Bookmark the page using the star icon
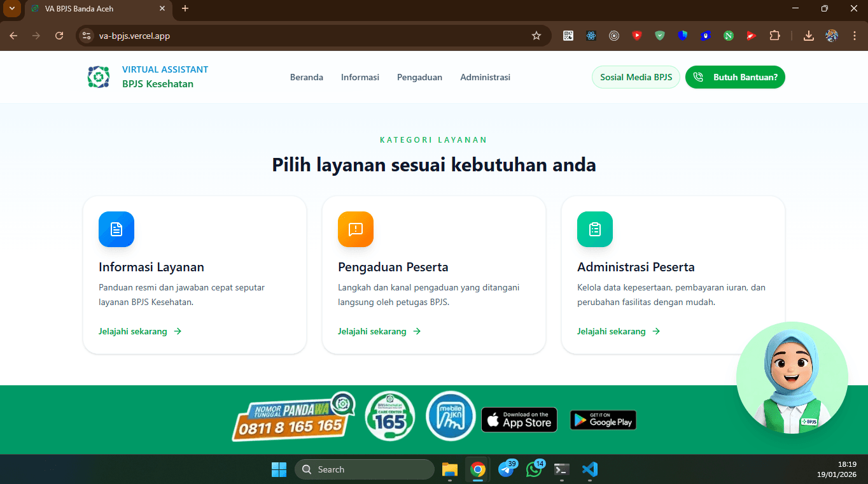 click(536, 36)
